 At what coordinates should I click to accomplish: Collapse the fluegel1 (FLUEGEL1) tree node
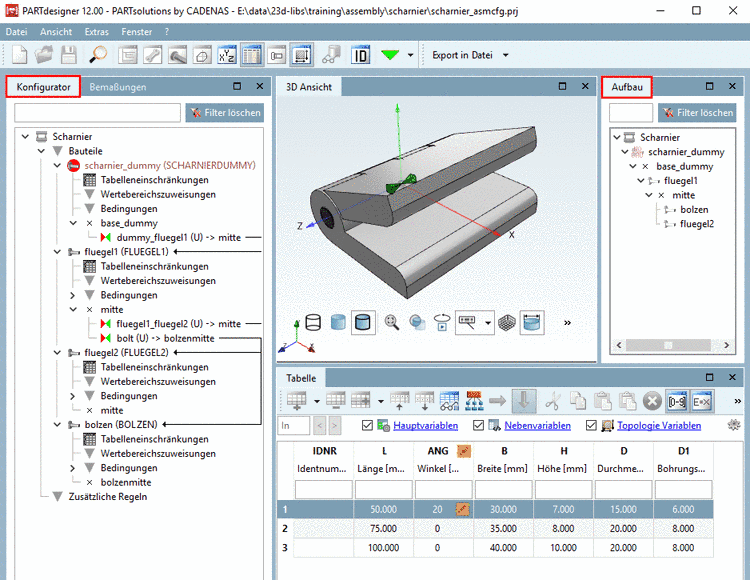[x=57, y=251]
